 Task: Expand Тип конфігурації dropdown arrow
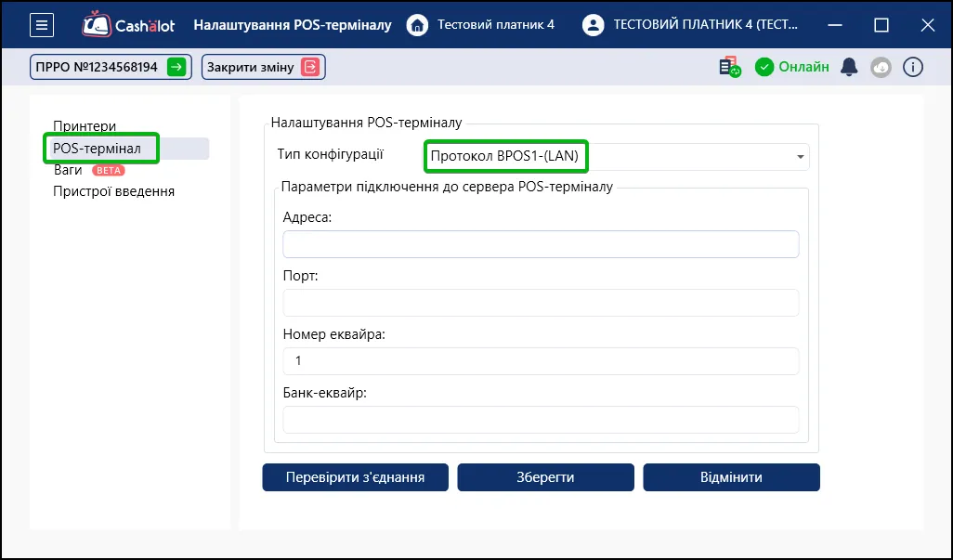click(x=801, y=157)
